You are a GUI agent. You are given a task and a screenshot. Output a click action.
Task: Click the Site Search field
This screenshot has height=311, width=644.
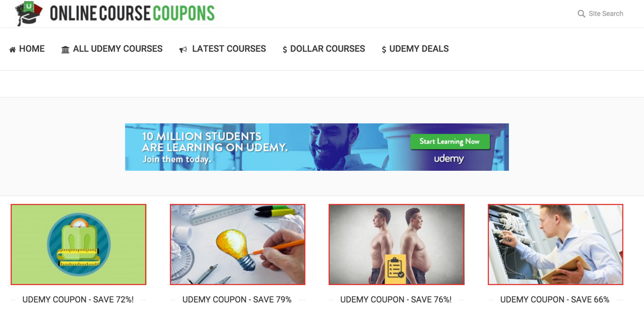pos(606,14)
